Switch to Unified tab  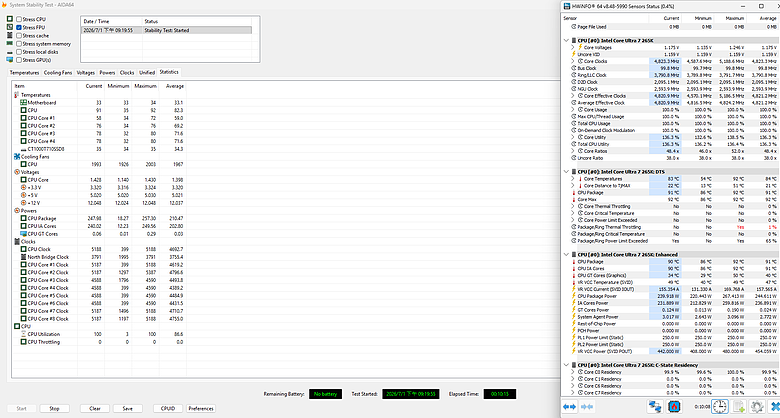[x=147, y=73]
